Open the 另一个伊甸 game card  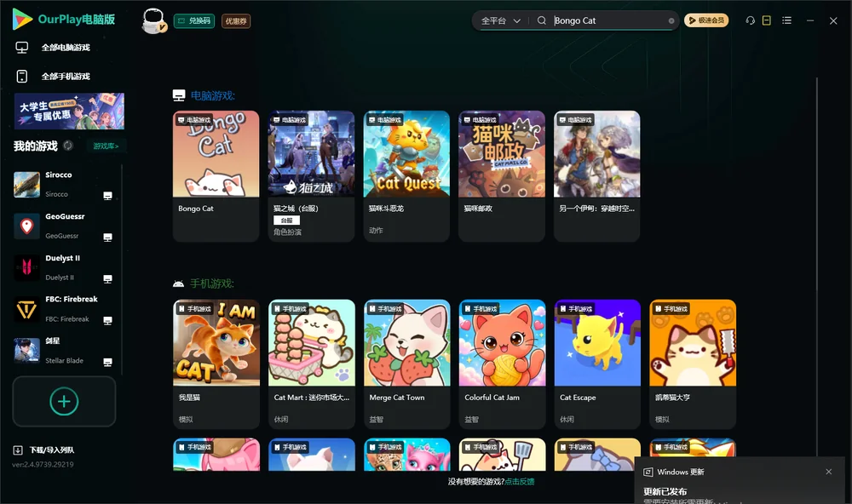pos(596,176)
